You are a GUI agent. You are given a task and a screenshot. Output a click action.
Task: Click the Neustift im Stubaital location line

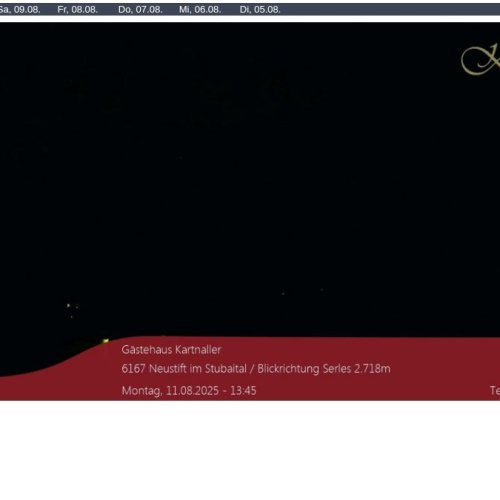[x=256, y=369]
